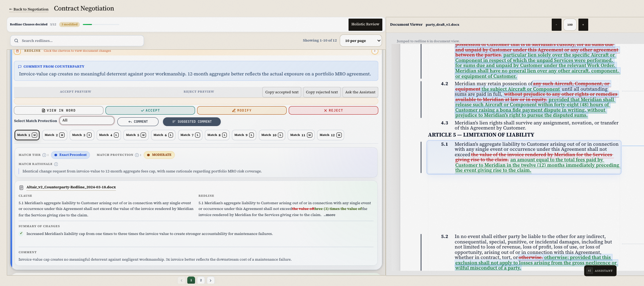Image resolution: width=644 pixels, height=286 pixels.
Task: Click the Holistic Review button
Action: pyautogui.click(x=365, y=24)
